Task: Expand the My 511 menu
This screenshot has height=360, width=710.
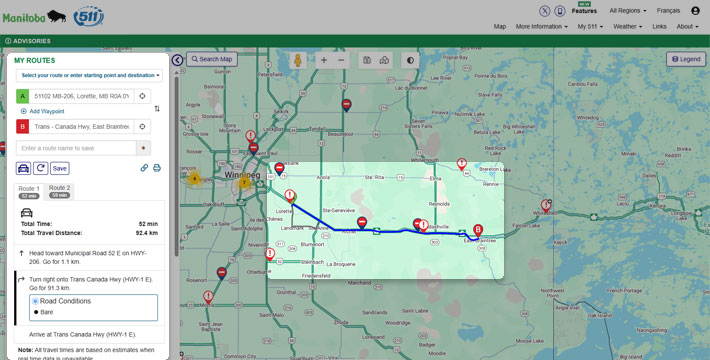Action: click(x=590, y=26)
